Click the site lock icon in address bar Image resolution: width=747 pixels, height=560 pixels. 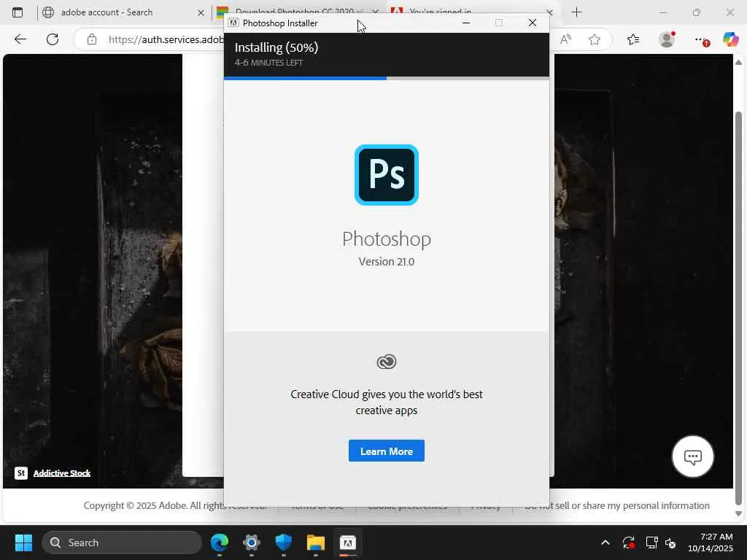[x=92, y=39]
